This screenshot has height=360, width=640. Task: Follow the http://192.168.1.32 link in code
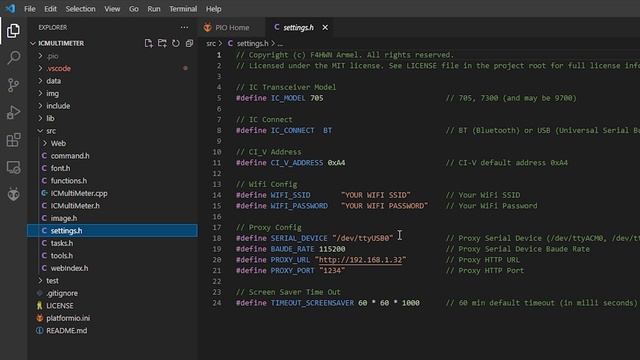[x=360, y=260]
